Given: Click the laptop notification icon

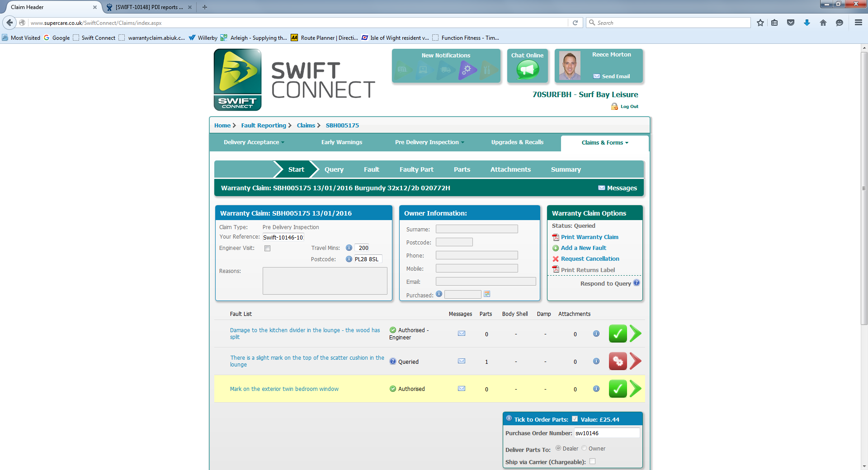Looking at the screenshot, I should (x=424, y=70).
